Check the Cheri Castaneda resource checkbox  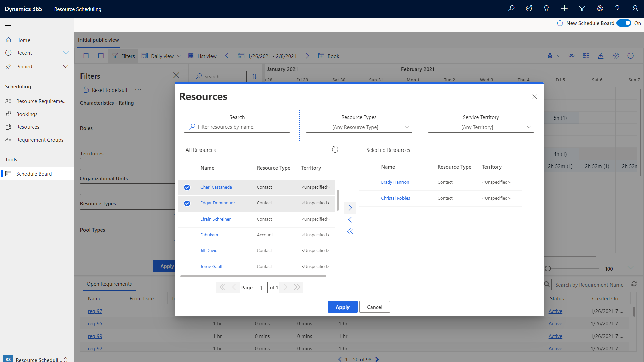[187, 187]
